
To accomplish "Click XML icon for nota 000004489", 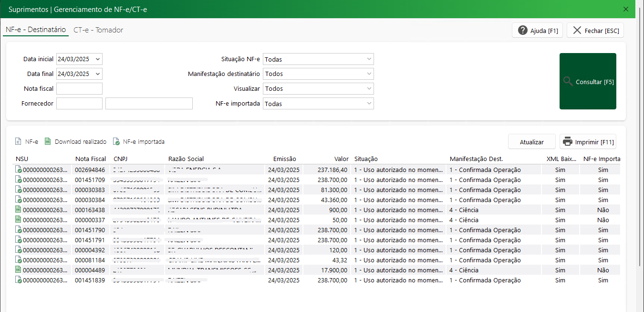I will [19, 270].
